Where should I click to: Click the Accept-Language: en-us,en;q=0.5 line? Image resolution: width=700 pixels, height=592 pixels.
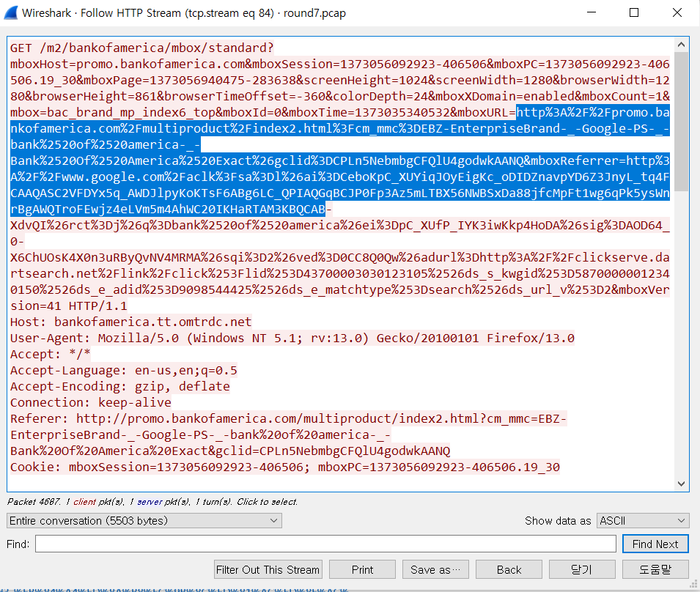click(124, 370)
